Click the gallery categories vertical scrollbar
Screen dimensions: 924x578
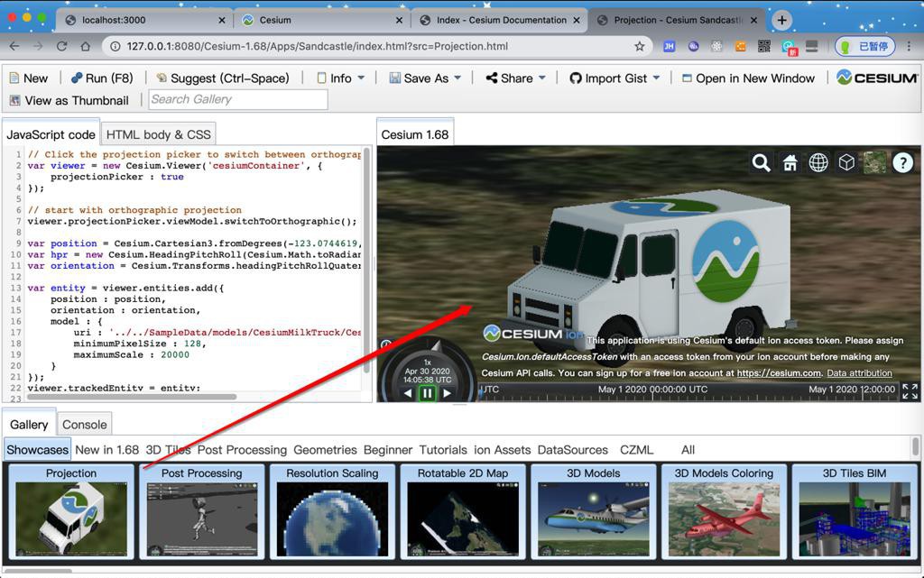click(915, 446)
